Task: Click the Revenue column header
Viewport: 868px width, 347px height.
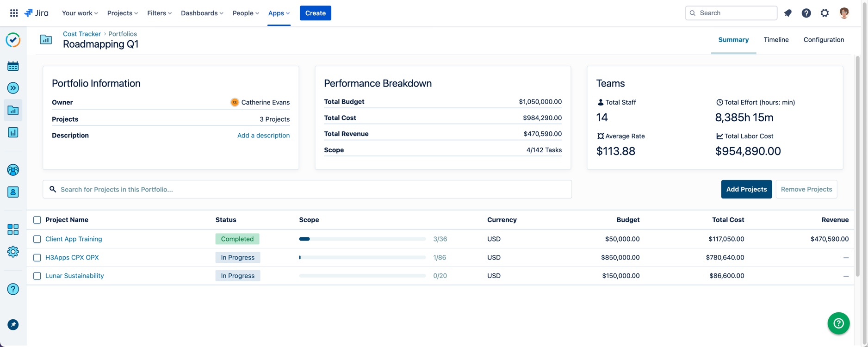Action: pos(835,220)
